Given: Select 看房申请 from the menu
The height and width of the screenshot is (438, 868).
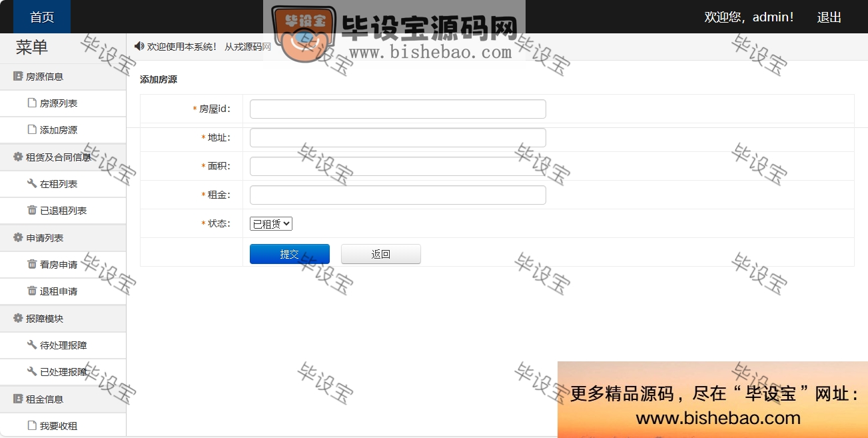Looking at the screenshot, I should tap(63, 265).
